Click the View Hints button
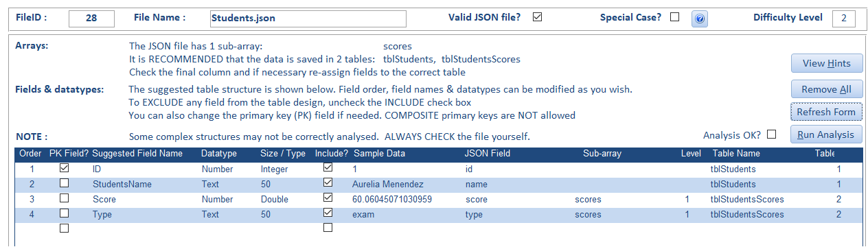Viewport: 868px width, 247px height. click(826, 63)
